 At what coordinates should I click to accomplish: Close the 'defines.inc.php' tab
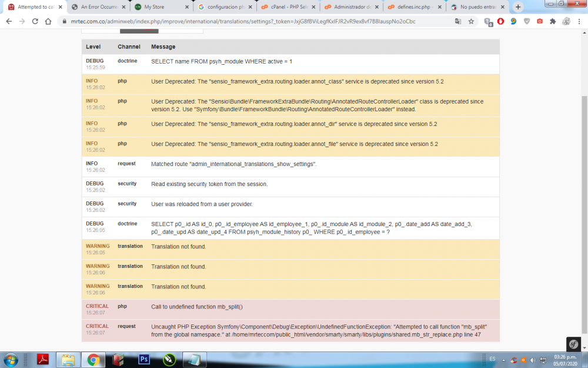439,6
